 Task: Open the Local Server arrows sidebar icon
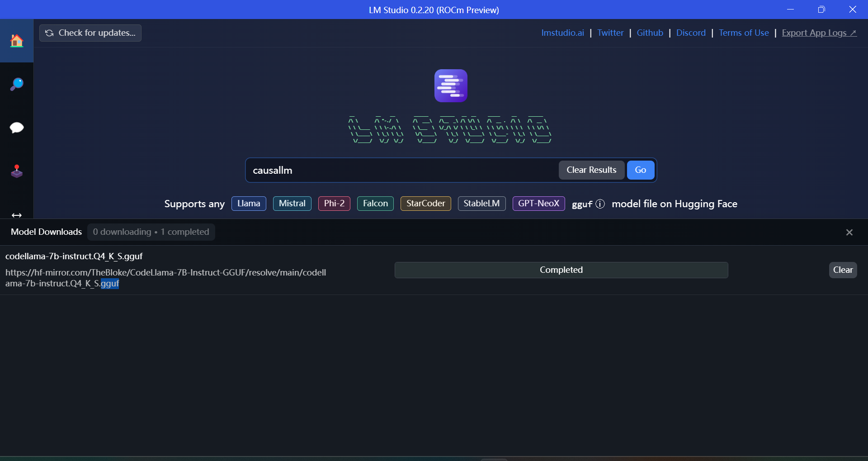(17, 215)
